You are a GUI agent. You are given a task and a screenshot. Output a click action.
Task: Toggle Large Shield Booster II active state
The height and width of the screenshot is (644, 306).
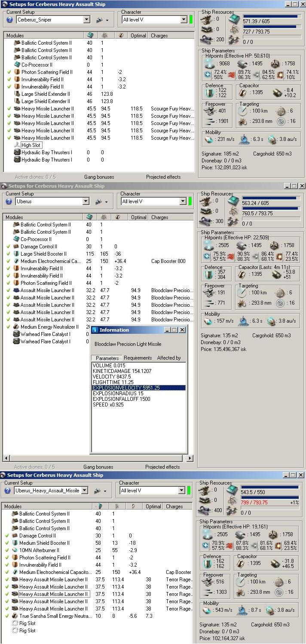(x=9, y=254)
